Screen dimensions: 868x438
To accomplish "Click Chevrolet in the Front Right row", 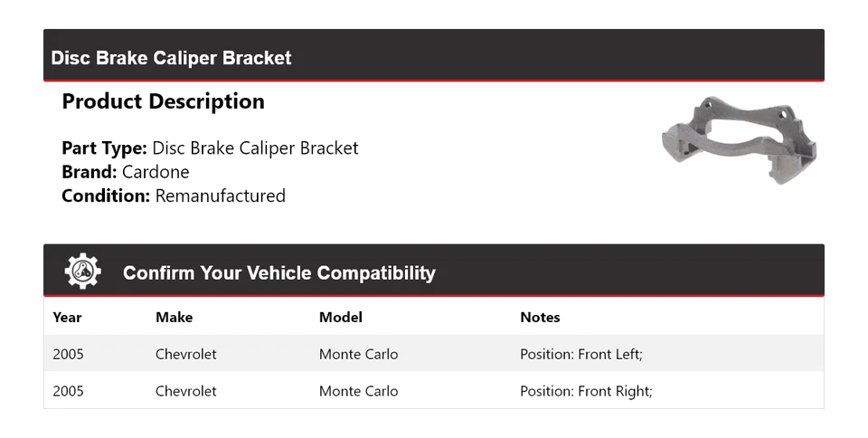I will 186,392.
